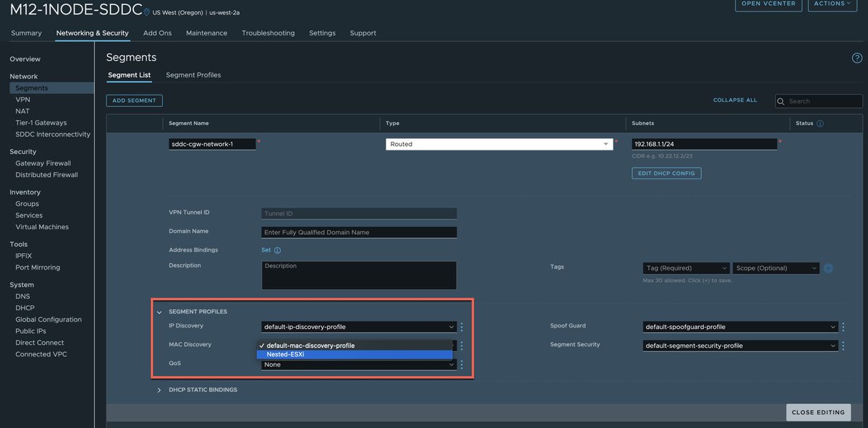The height and width of the screenshot is (428, 868).
Task: Click the search magnifier icon
Action: click(782, 101)
